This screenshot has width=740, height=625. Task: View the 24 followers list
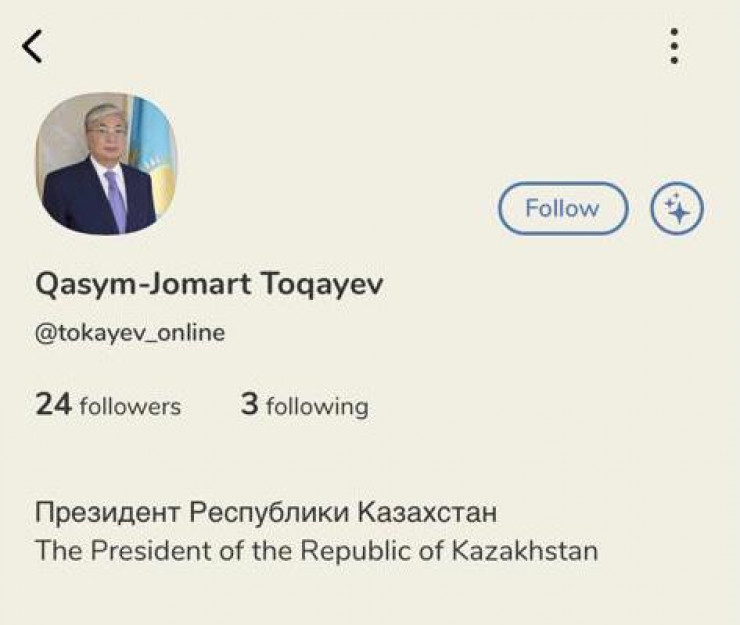108,405
